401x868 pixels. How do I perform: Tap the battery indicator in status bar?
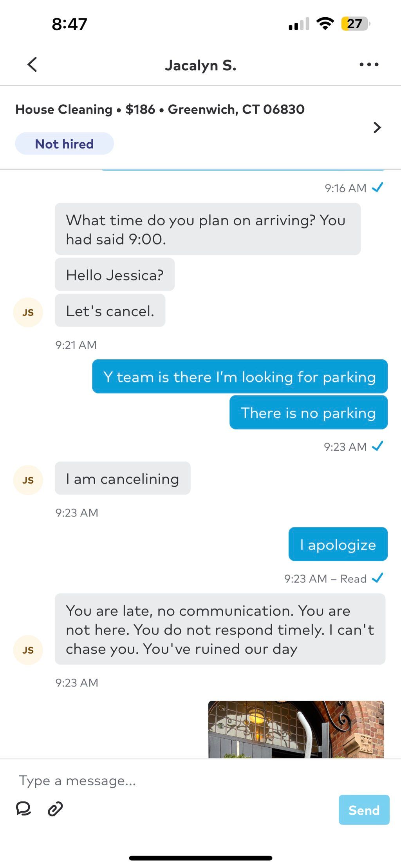point(356,24)
